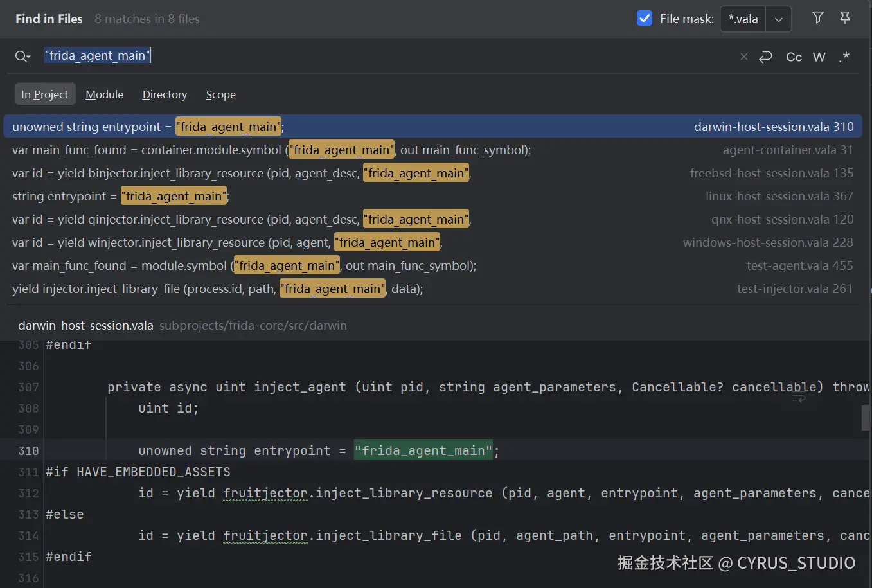Screen dimensions: 872x588
Task: Clear the search query text
Action: tap(744, 57)
